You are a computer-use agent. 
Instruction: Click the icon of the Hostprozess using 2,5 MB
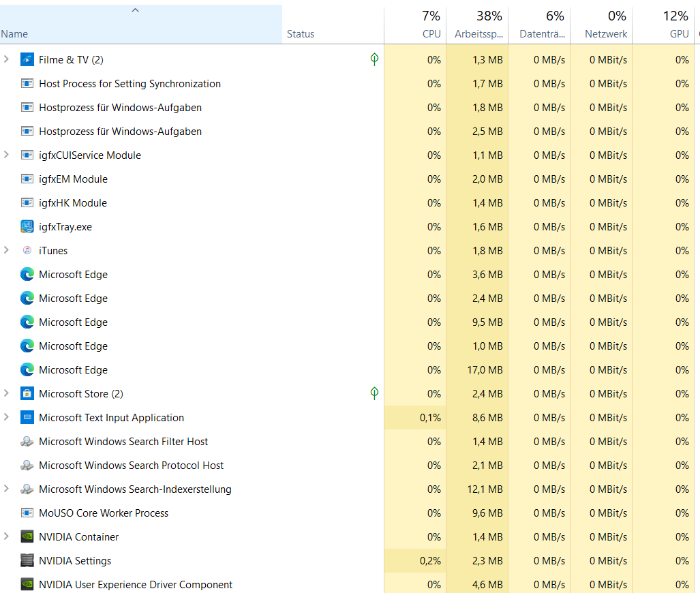[27, 132]
